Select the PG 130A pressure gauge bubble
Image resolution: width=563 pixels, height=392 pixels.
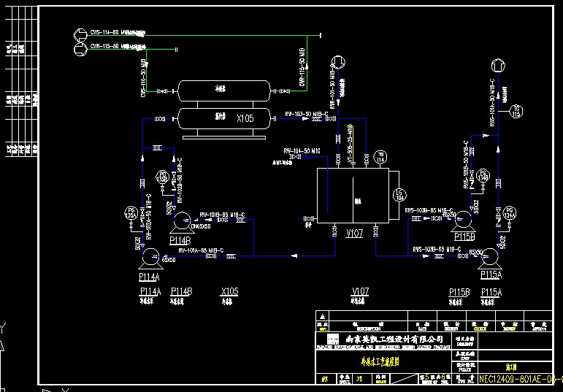pos(131,215)
